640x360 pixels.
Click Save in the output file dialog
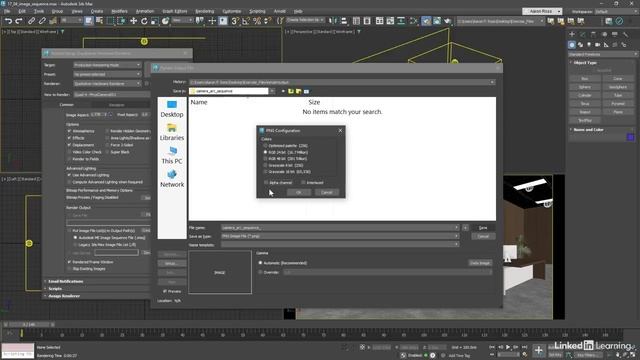pyautogui.click(x=483, y=228)
